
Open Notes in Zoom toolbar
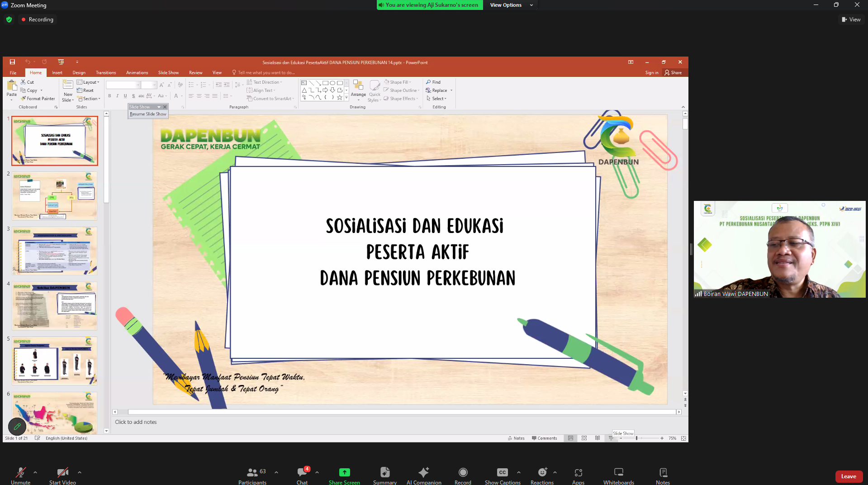click(x=663, y=475)
